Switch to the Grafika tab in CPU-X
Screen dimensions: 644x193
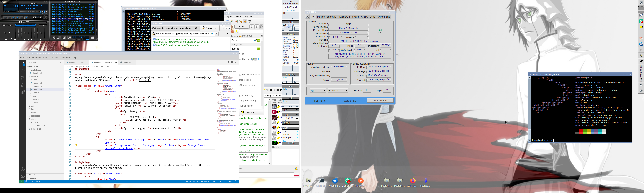[365, 17]
